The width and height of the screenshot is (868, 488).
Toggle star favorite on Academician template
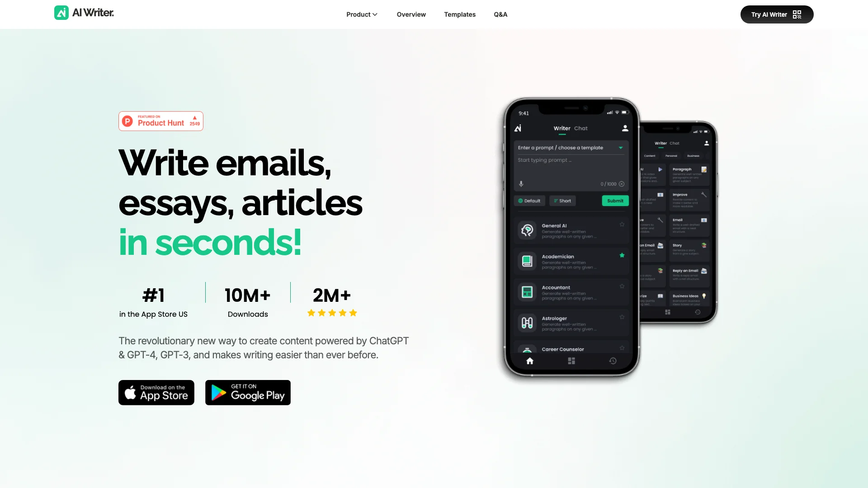[x=622, y=256]
